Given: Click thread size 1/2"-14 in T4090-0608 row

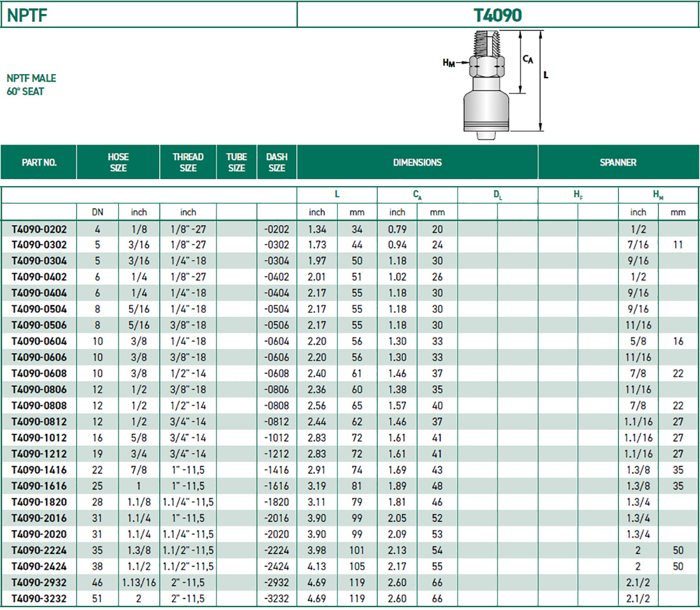Looking at the screenshot, I should [188, 374].
